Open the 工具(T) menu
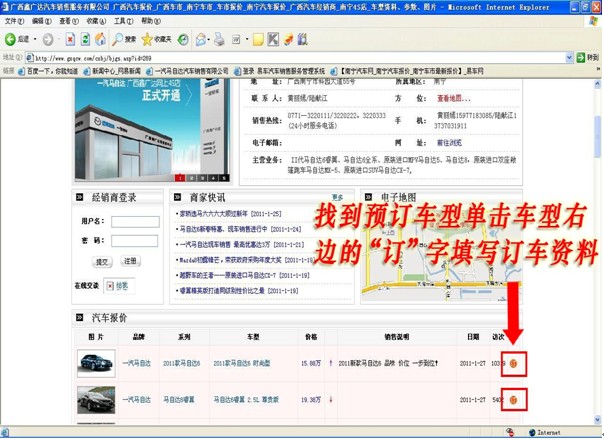The height and width of the screenshot is (439, 604). coord(122,21)
